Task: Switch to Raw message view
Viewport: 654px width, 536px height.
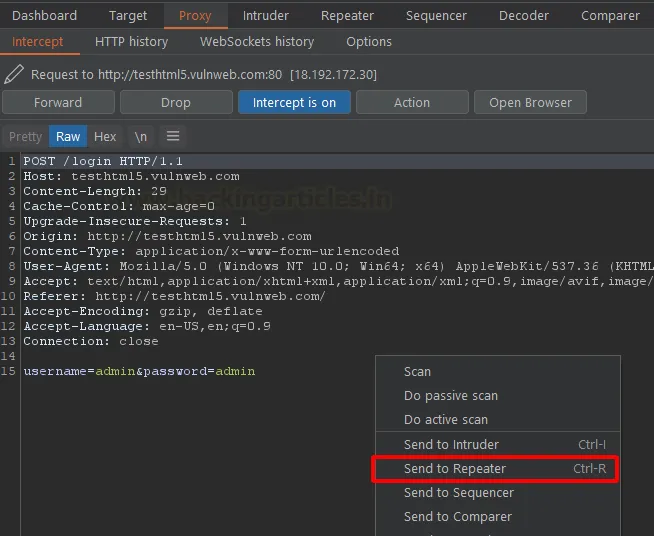Action: [x=68, y=137]
